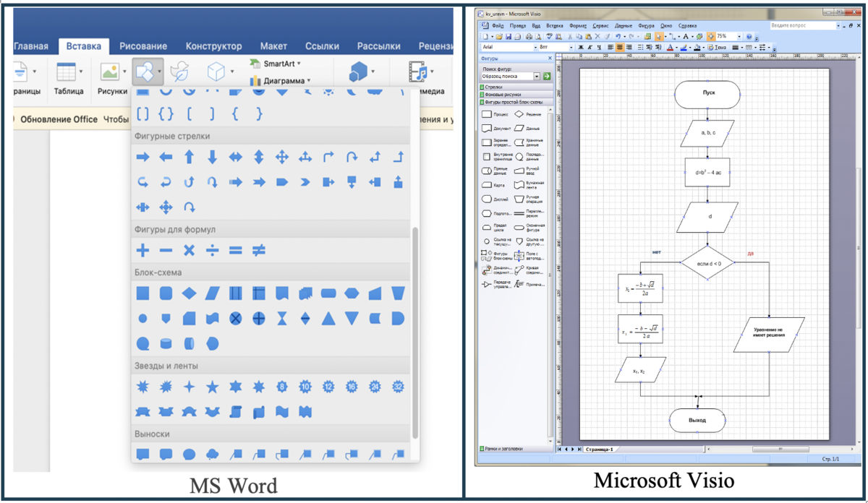The image size is (868, 503).
Task: Insert flowchart process rectangle in Word
Action: pyautogui.click(x=143, y=293)
